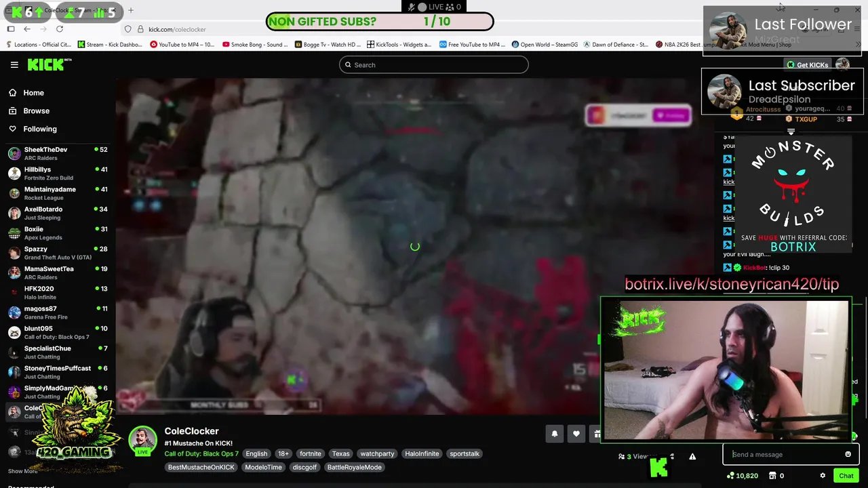Toggle the heart follow button
Image resolution: width=868 pixels, height=488 pixels.
576,434
